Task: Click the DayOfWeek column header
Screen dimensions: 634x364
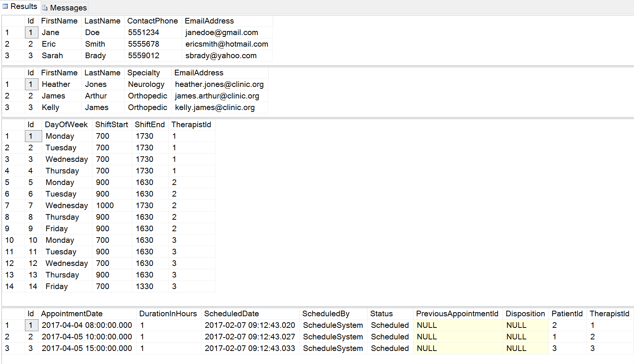Action: coord(66,125)
